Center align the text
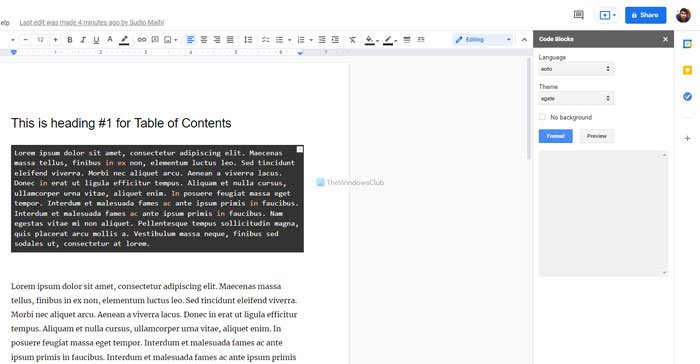 [x=204, y=40]
